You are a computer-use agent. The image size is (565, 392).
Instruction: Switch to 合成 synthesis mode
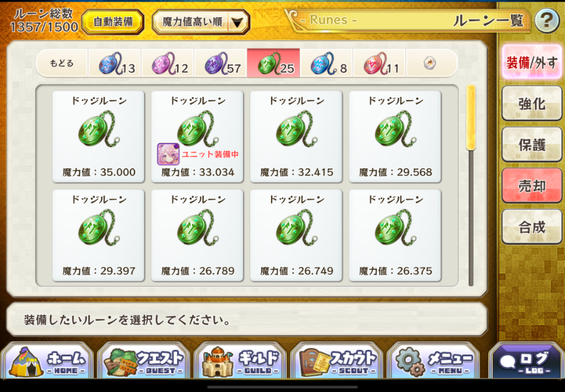click(x=531, y=227)
